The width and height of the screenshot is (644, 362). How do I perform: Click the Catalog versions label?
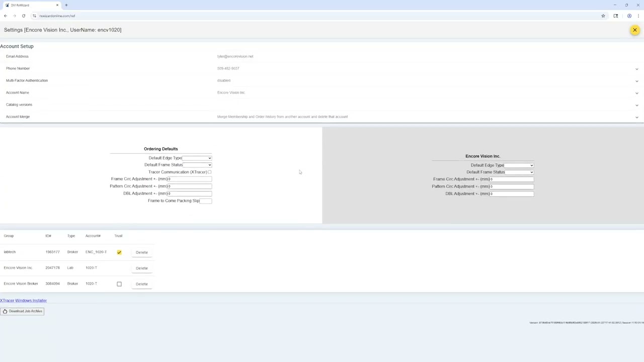click(x=19, y=105)
